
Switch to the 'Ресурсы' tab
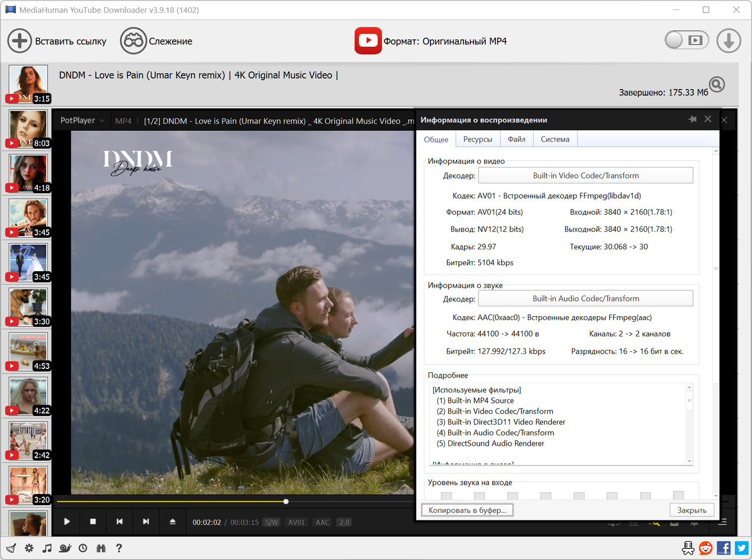(x=478, y=139)
